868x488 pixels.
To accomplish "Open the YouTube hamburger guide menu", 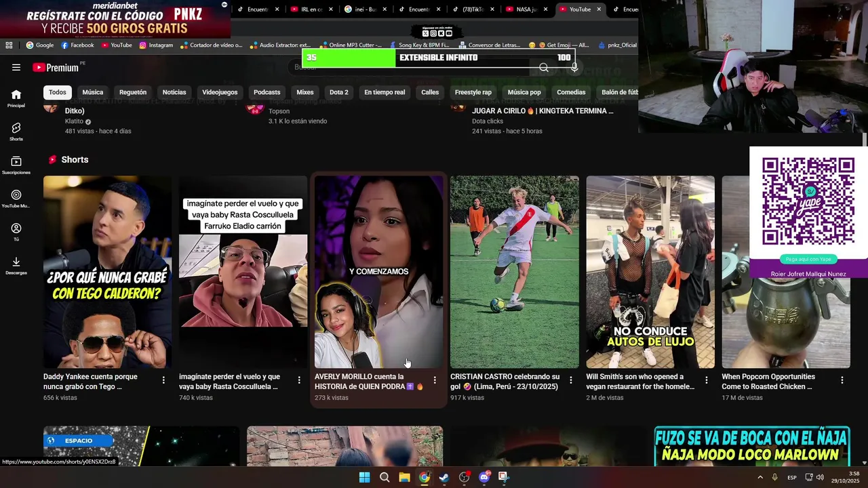I will point(16,67).
